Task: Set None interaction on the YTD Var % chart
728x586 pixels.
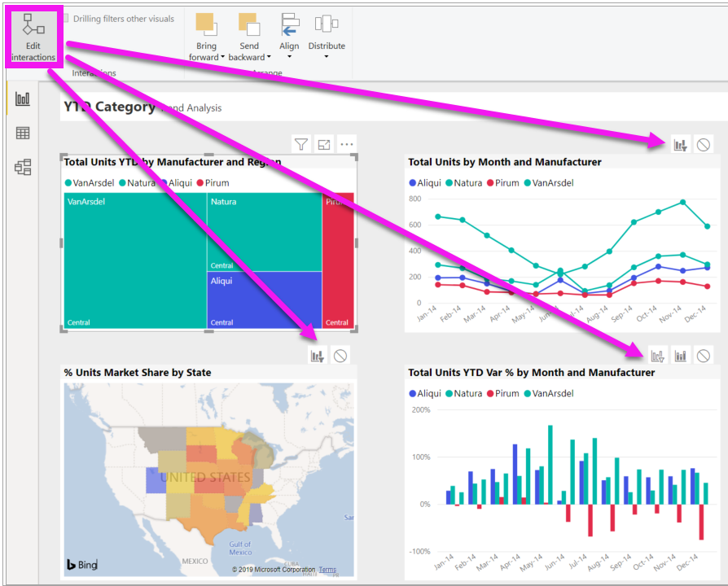Action: click(704, 356)
